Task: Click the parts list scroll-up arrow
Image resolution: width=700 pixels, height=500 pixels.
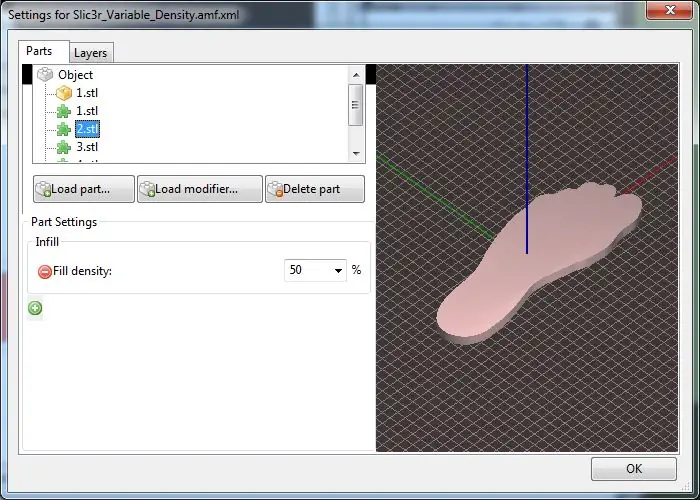Action: [356, 75]
